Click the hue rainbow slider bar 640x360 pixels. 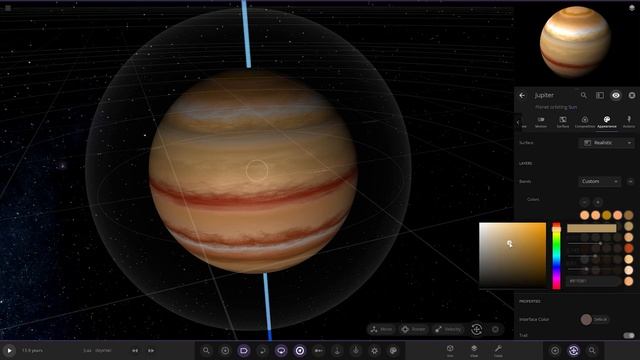[556, 256]
